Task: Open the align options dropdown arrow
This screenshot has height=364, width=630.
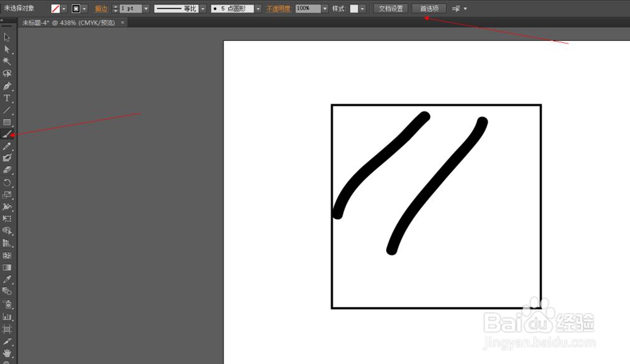Action: point(466,8)
